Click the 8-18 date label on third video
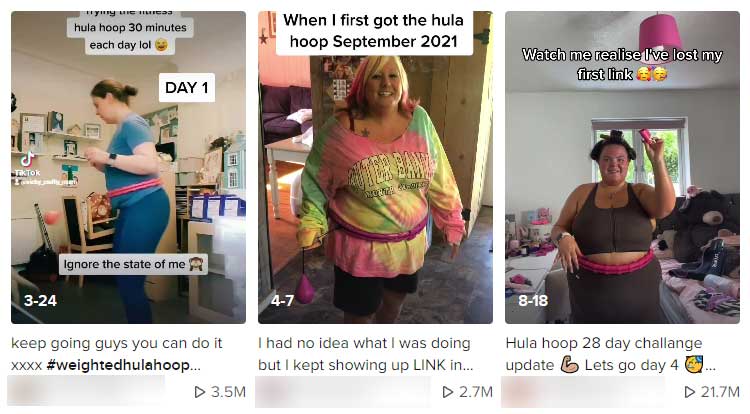The width and height of the screenshot is (750, 414). click(x=533, y=301)
